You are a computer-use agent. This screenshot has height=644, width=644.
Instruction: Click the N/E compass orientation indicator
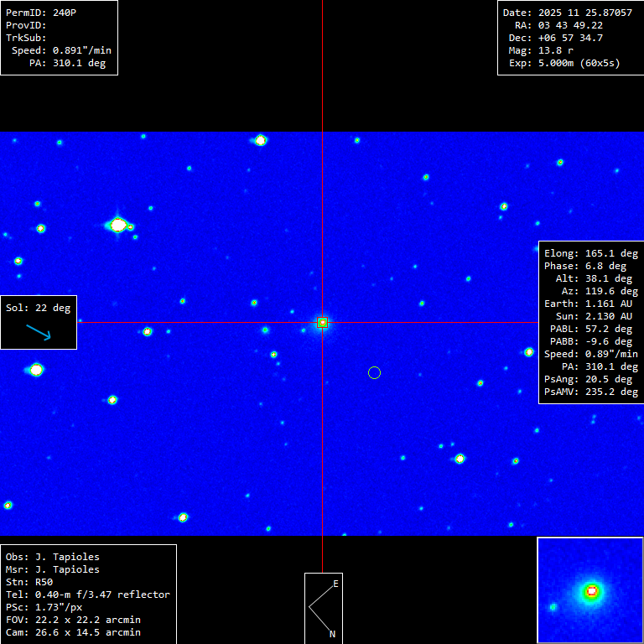click(x=323, y=608)
